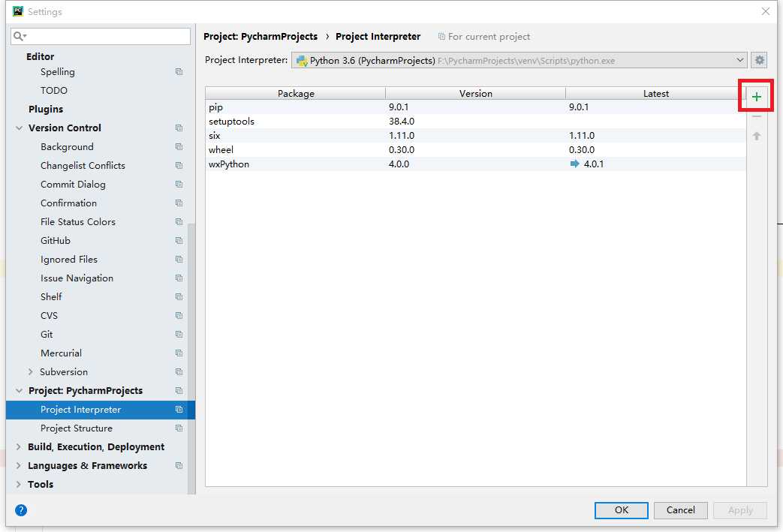Click the Cancel button
The width and height of the screenshot is (783, 532).
click(x=681, y=510)
